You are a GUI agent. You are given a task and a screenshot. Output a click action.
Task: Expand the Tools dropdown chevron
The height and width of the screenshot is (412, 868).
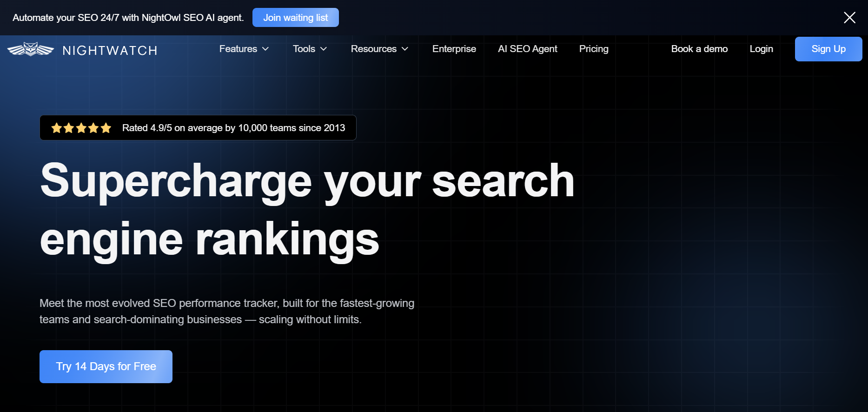point(324,49)
